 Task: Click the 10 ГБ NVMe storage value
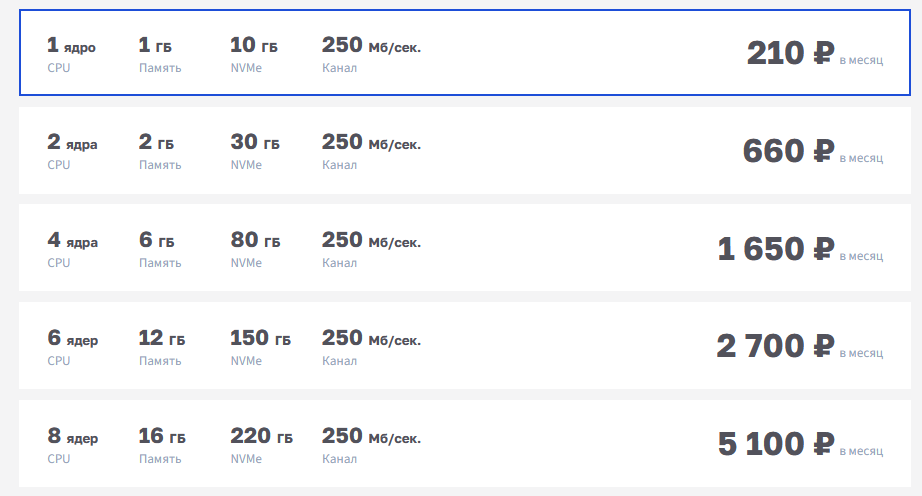coord(254,46)
